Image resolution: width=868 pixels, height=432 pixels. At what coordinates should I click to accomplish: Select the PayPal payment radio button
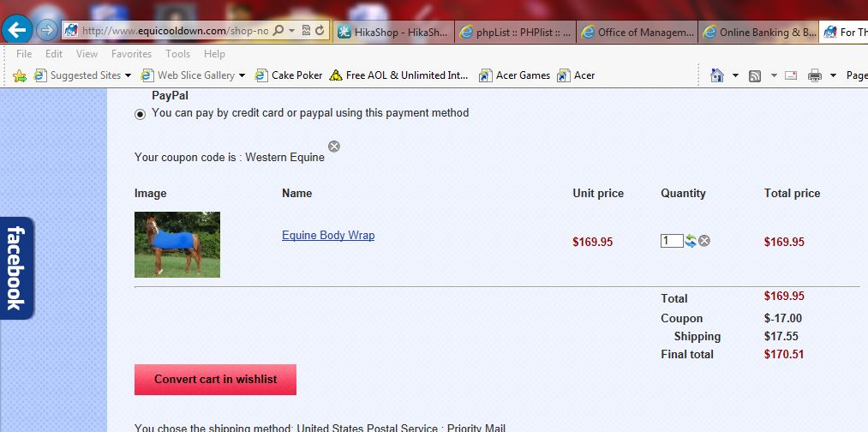point(141,114)
